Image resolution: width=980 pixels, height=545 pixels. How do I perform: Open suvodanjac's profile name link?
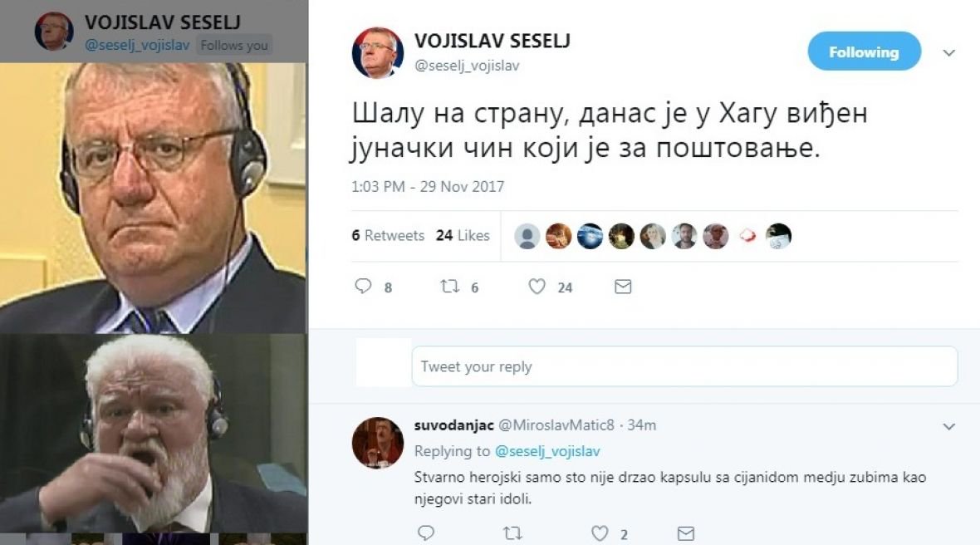click(x=453, y=425)
